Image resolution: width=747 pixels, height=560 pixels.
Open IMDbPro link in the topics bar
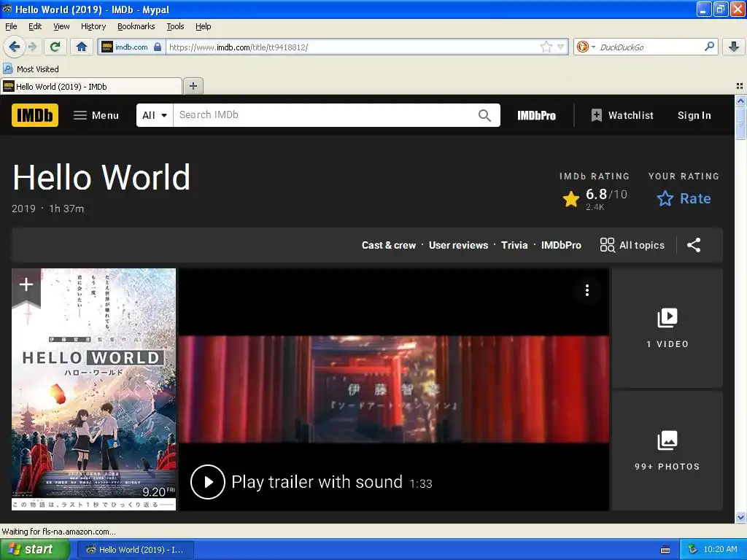[561, 245]
